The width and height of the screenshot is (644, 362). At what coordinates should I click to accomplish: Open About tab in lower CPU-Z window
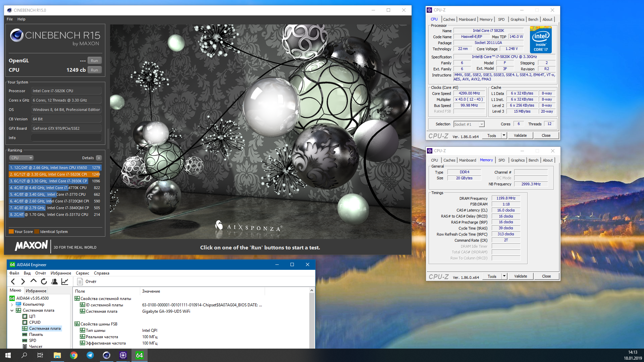pyautogui.click(x=548, y=160)
